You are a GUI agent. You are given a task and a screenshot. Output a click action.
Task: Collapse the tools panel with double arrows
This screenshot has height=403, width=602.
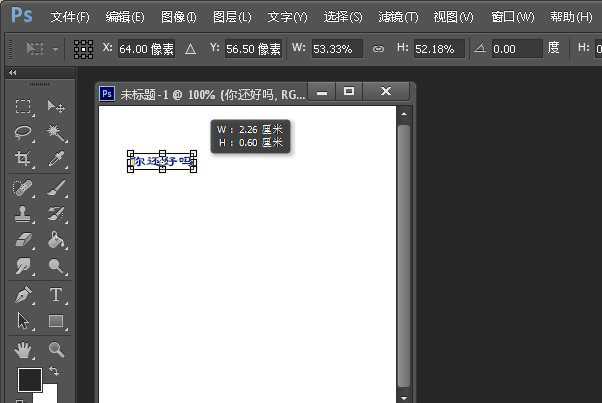click(12, 73)
